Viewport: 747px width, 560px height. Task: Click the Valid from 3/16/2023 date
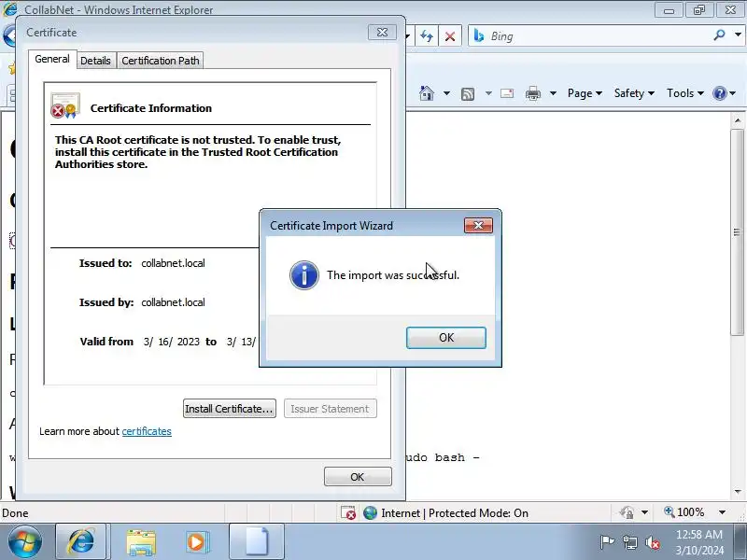point(172,342)
